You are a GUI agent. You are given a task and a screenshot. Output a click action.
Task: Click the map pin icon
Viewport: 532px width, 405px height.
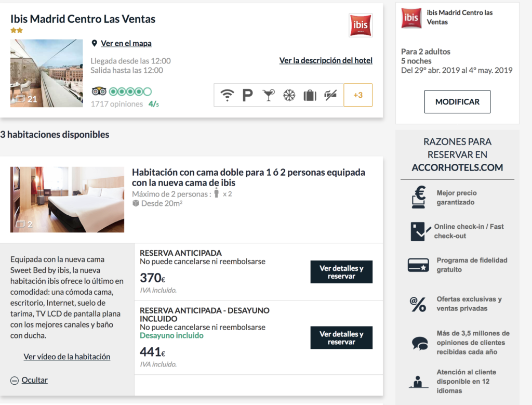tap(95, 44)
